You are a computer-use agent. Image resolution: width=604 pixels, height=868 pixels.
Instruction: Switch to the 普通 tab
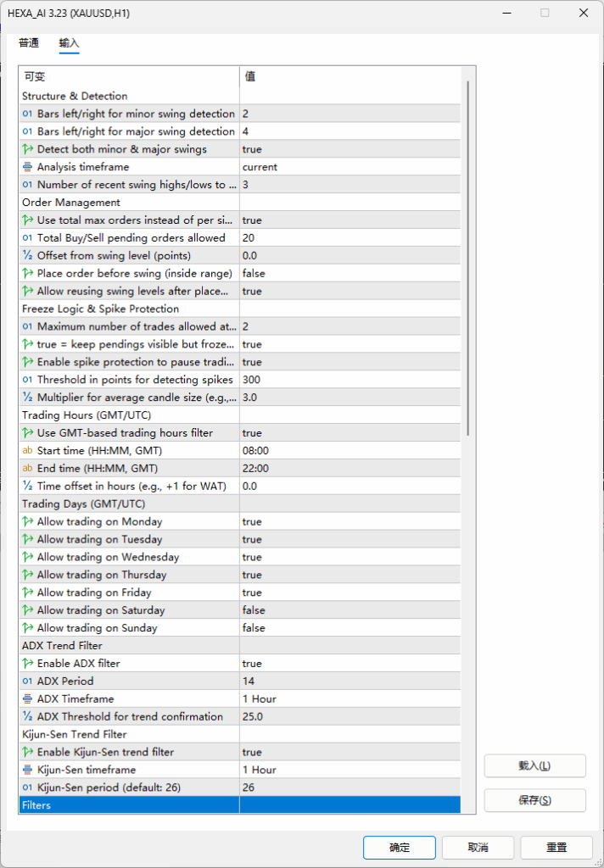point(29,43)
